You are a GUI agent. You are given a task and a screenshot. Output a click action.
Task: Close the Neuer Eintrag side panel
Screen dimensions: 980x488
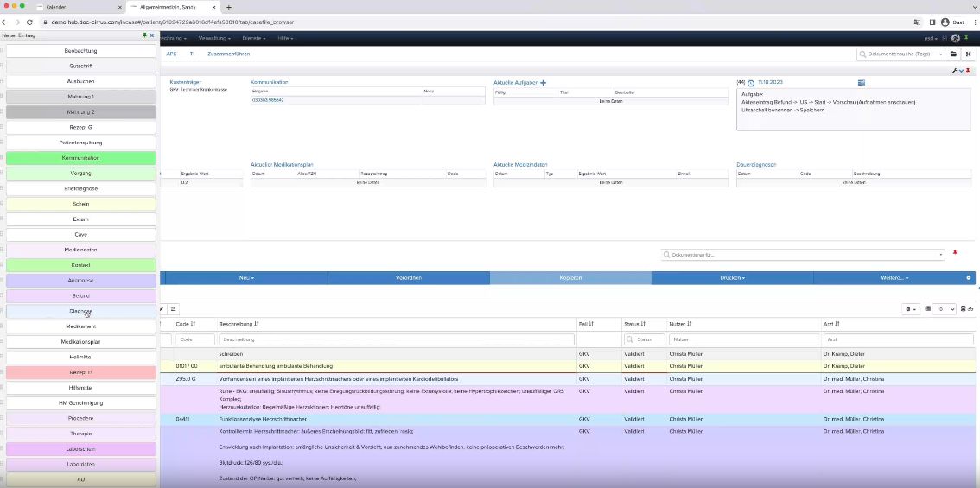pos(152,35)
